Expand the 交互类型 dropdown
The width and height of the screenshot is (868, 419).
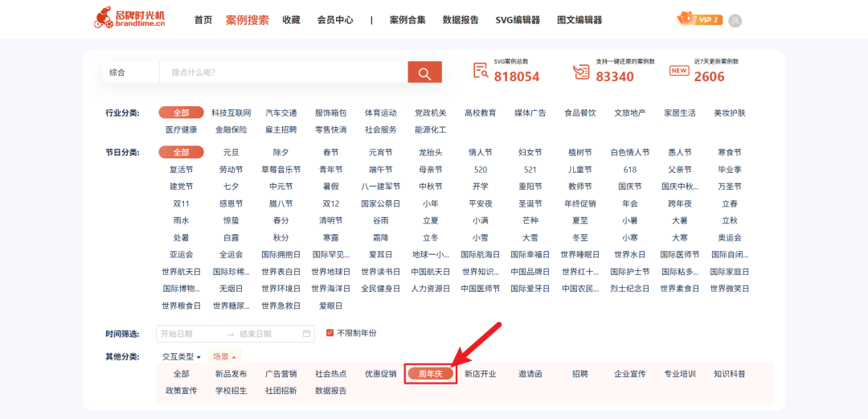click(x=181, y=356)
